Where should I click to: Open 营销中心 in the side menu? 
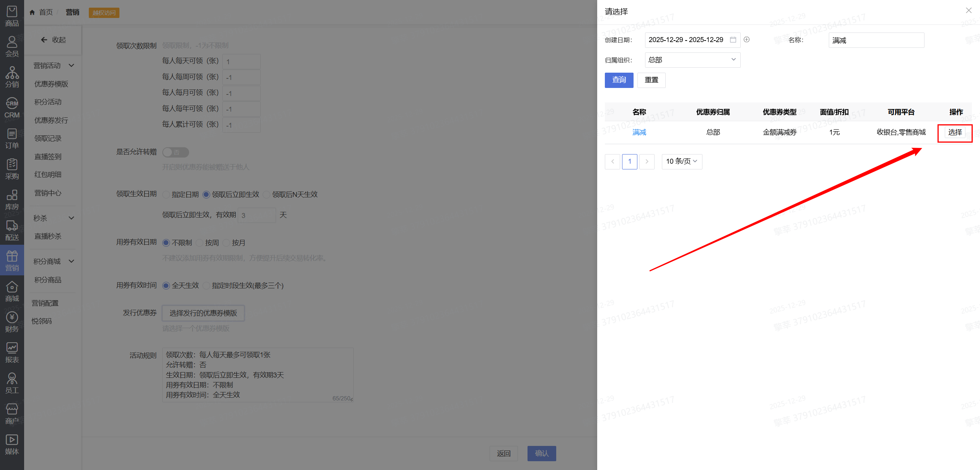pos(48,193)
